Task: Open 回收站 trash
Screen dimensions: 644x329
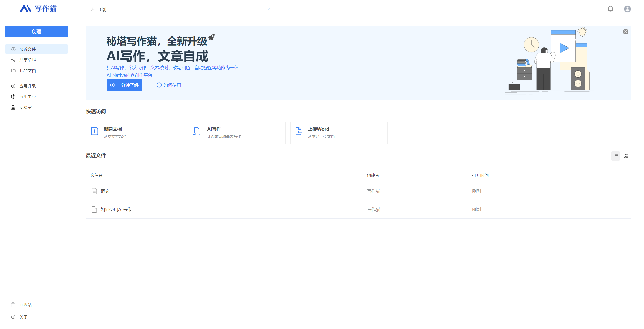Action: tap(25, 305)
